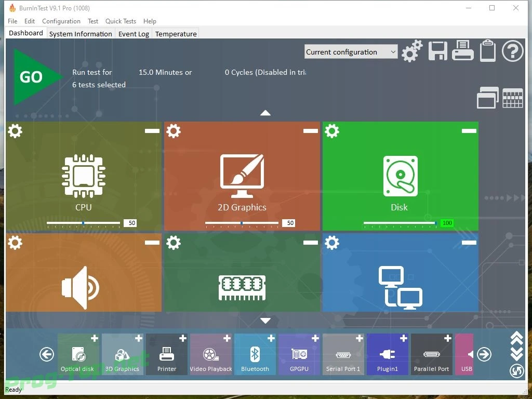Open Sound test settings gear
This screenshot has width=532, height=399.
coord(15,243)
